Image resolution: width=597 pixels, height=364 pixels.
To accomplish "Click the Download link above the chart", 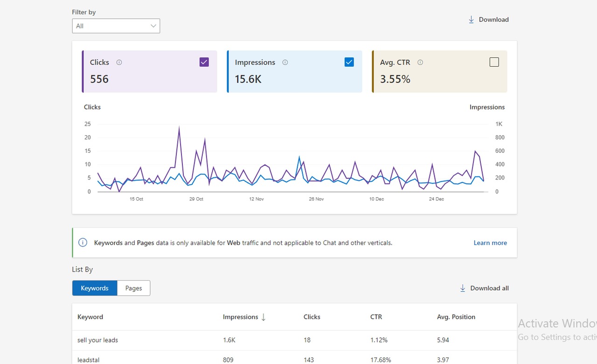I will pyautogui.click(x=488, y=20).
